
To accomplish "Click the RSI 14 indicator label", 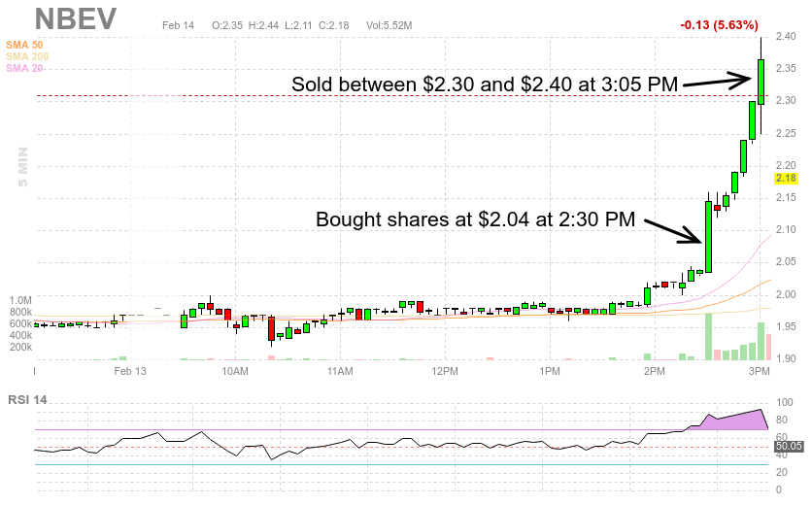I will (x=27, y=400).
